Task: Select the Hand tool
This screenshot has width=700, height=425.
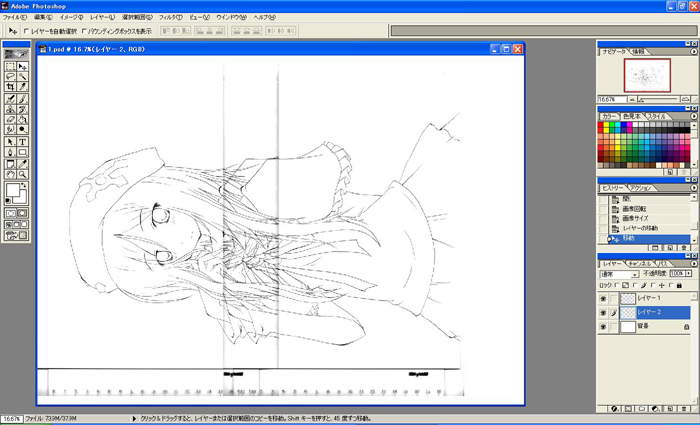Action: click(x=10, y=175)
